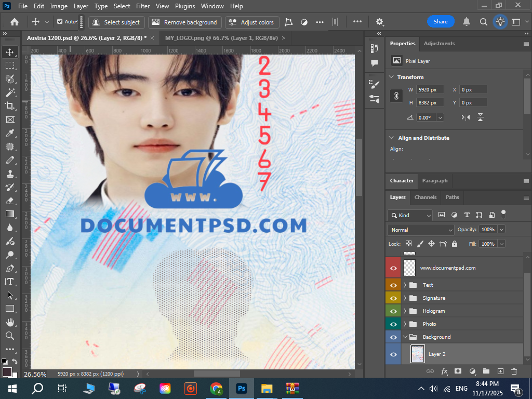Choose the Rectangular Marquee tool

9,65
